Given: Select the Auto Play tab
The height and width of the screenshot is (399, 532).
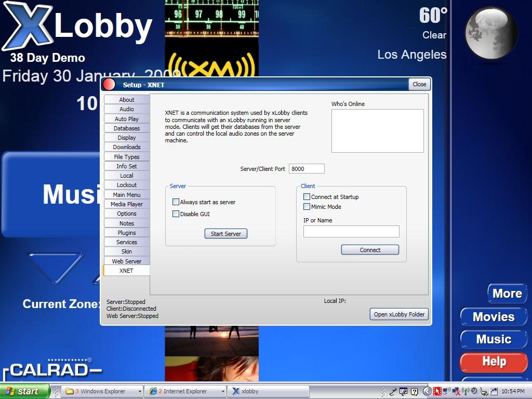Looking at the screenshot, I should pyautogui.click(x=127, y=119).
